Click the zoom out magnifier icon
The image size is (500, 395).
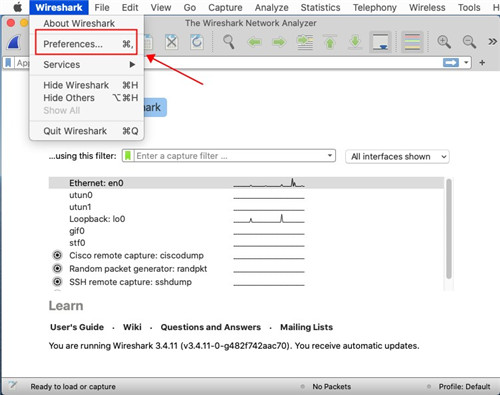pyautogui.click(x=469, y=42)
